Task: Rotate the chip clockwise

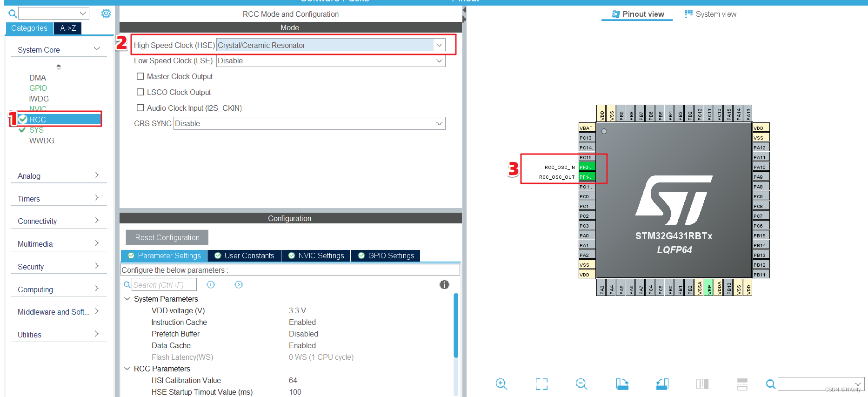Action: point(622,384)
